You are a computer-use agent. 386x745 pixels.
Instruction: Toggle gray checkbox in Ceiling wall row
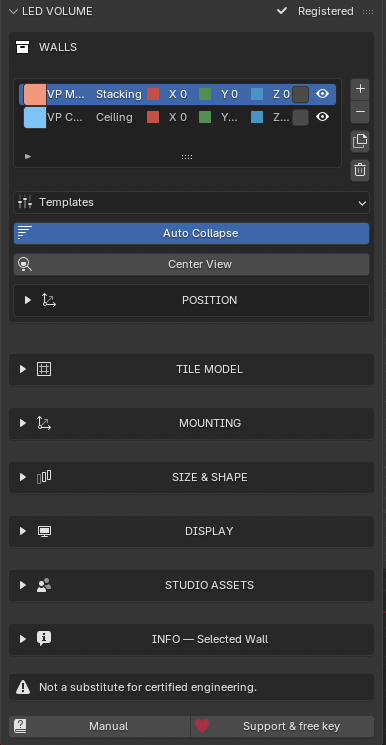(300, 117)
